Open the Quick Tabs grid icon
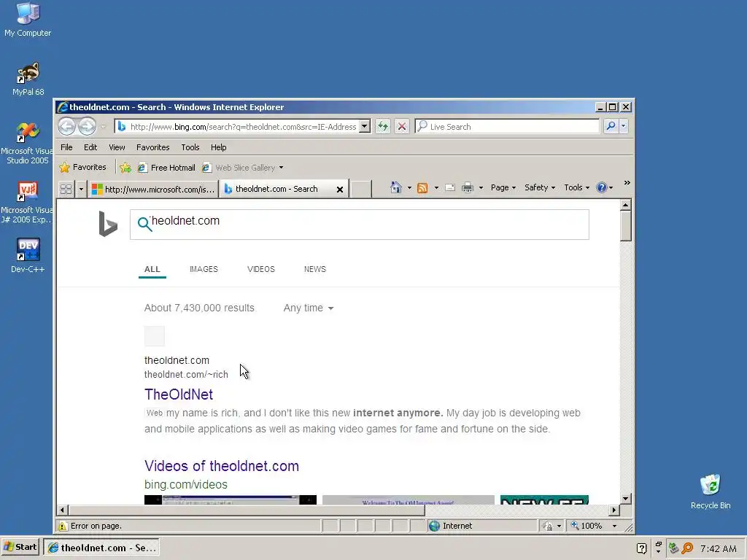The image size is (747, 560). (66, 189)
